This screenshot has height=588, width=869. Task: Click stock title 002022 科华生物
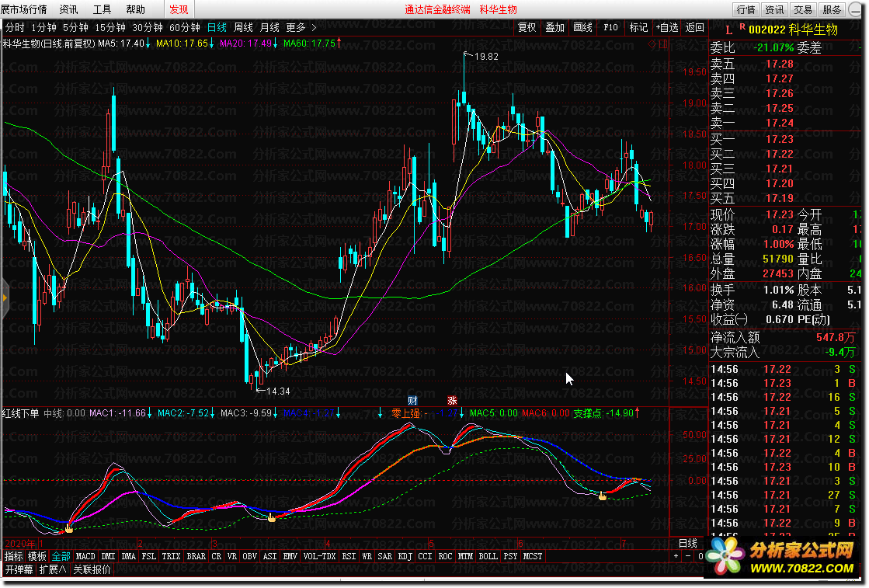(x=793, y=30)
